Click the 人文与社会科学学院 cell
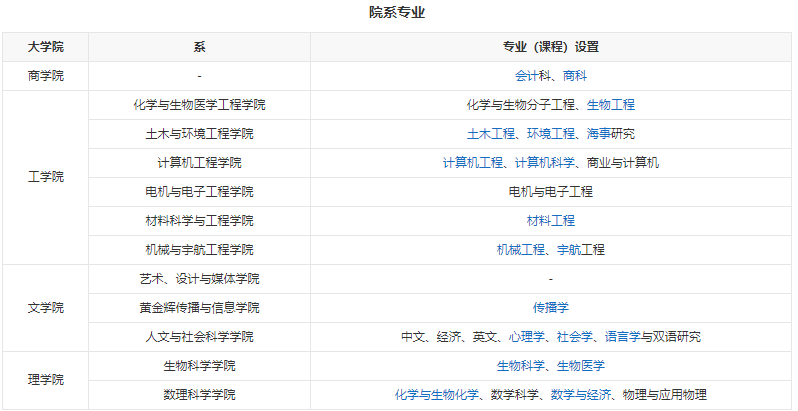798x411 pixels. tap(200, 337)
